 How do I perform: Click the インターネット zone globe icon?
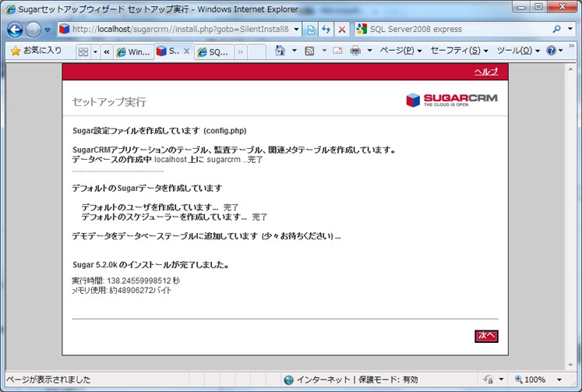(x=288, y=380)
